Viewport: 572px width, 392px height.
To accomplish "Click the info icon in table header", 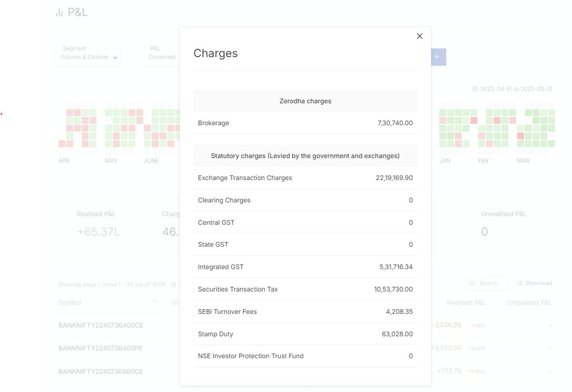I will (x=175, y=302).
